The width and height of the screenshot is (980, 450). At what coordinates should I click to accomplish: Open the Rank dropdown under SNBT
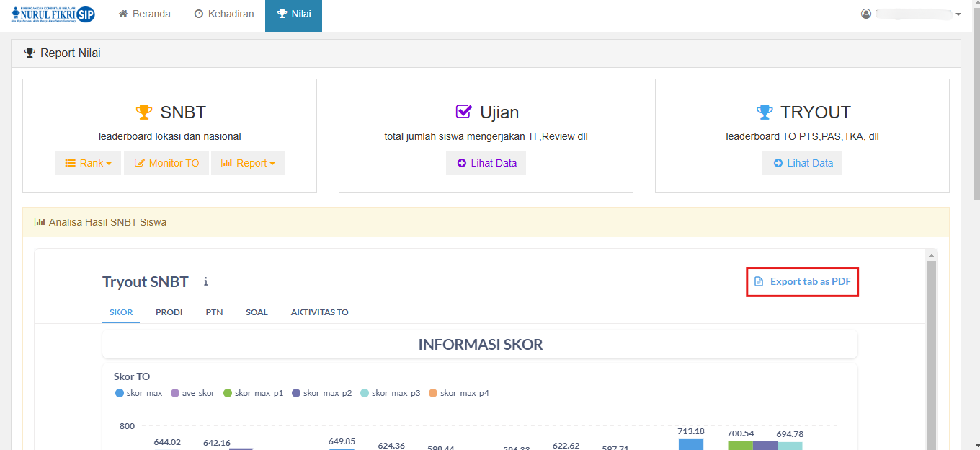(x=88, y=163)
